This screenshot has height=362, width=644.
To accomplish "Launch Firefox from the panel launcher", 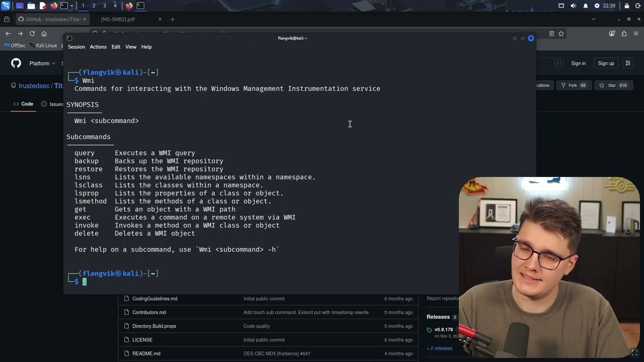I will point(54,6).
